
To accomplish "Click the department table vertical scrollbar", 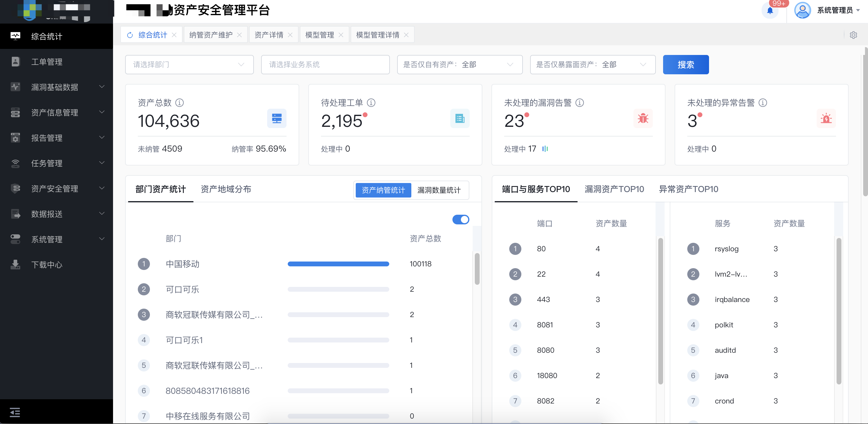I will click(x=477, y=269).
